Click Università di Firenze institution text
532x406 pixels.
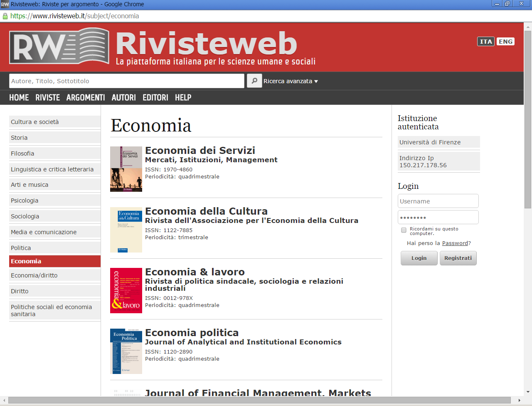[430, 142]
